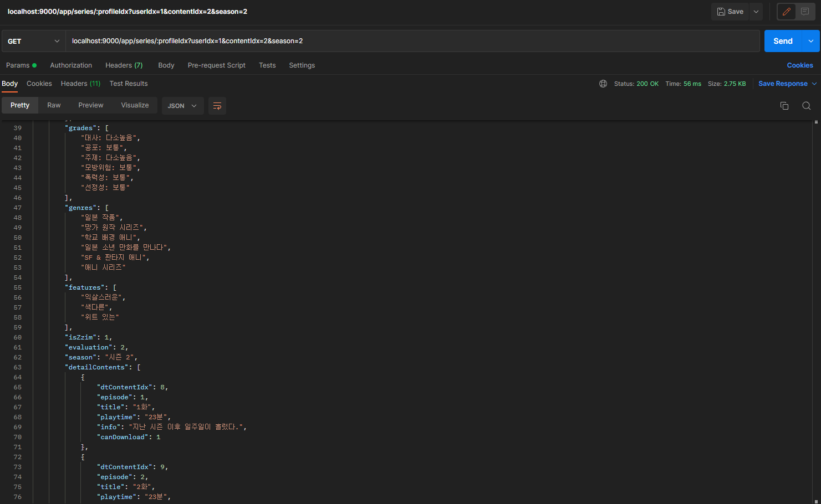Click the Save icon button

[x=730, y=12]
